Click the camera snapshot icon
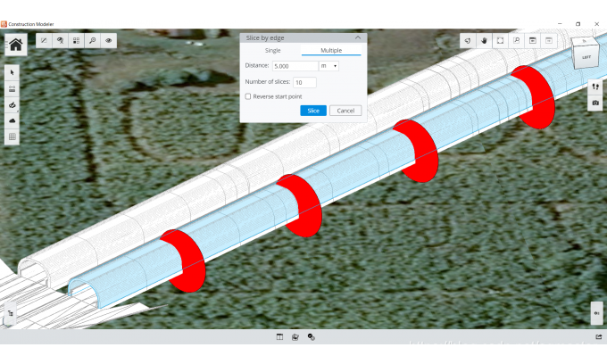The width and height of the screenshot is (607, 364). click(x=595, y=103)
